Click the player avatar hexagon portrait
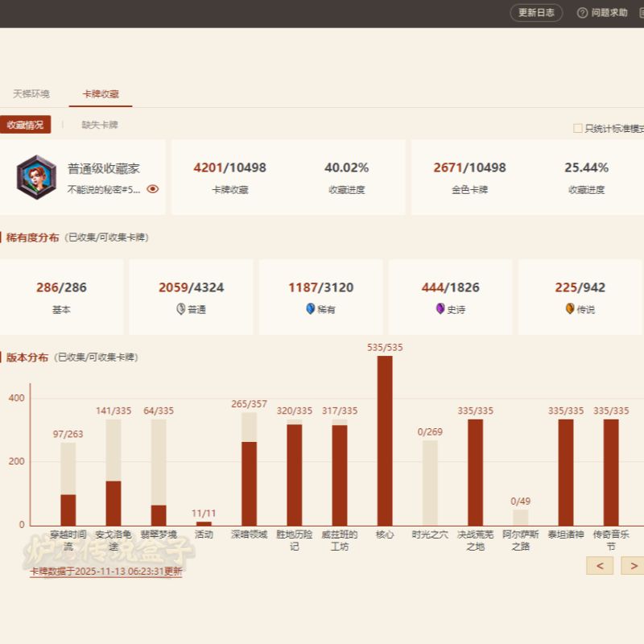644x644 pixels. 36,177
